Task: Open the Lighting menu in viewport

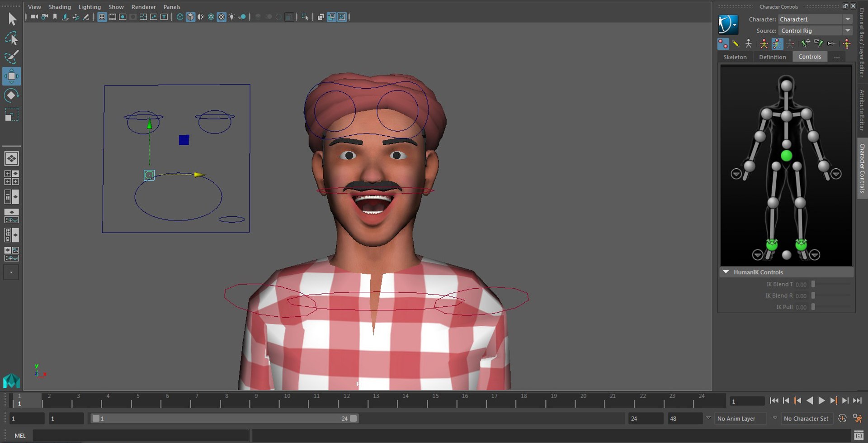Action: pos(90,7)
